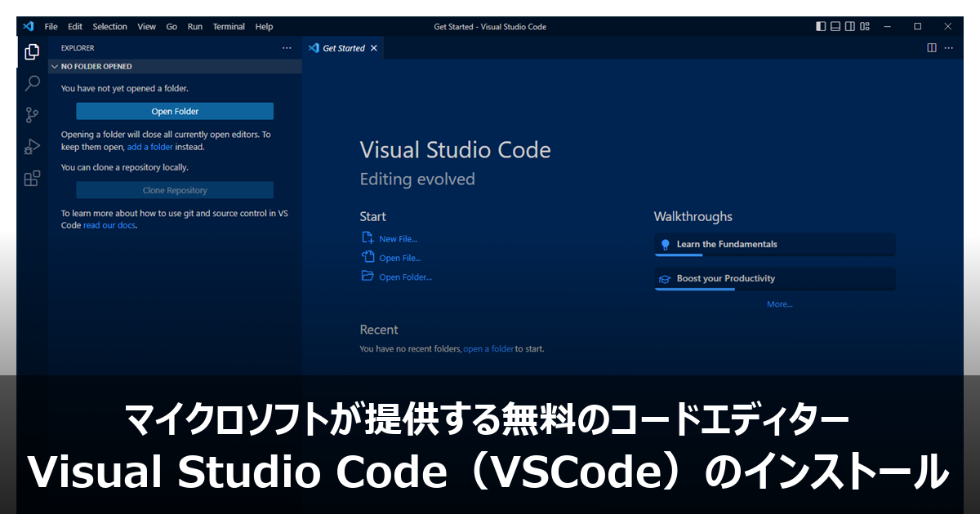The width and height of the screenshot is (980, 514).
Task: Click 'You have not yet opened a folder.' text
Action: [125, 88]
